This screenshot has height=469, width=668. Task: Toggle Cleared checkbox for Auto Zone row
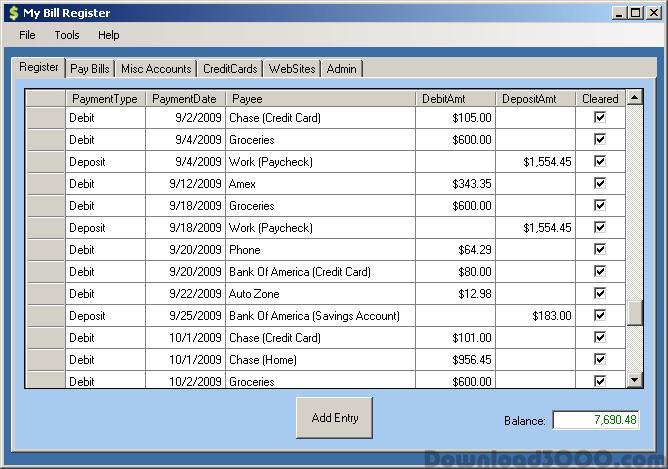pyautogui.click(x=600, y=294)
